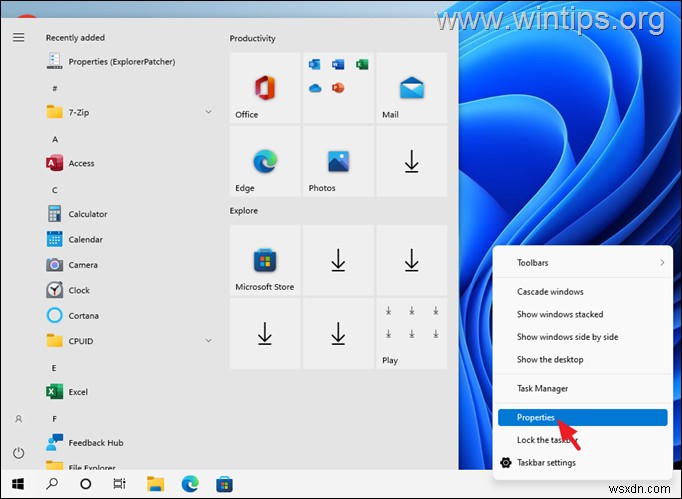
Task: Open File Explorer from taskbar
Action: tap(155, 484)
